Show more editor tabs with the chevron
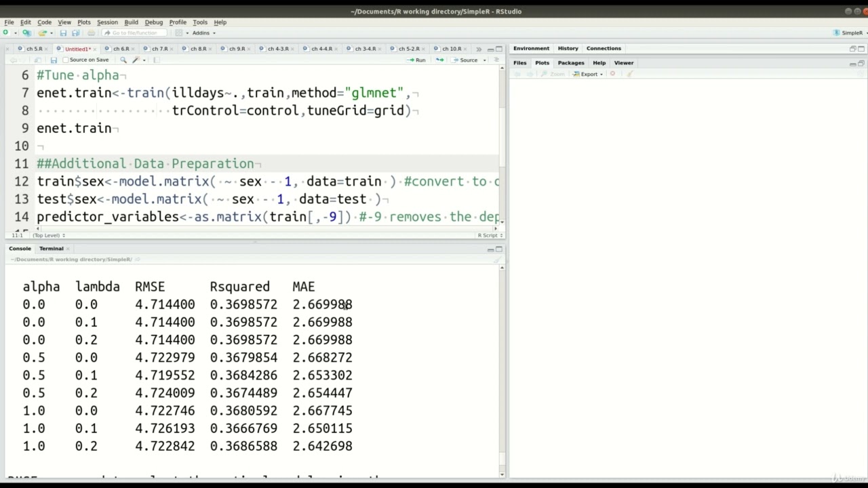Viewport: 868px width, 488px height. coord(479,49)
